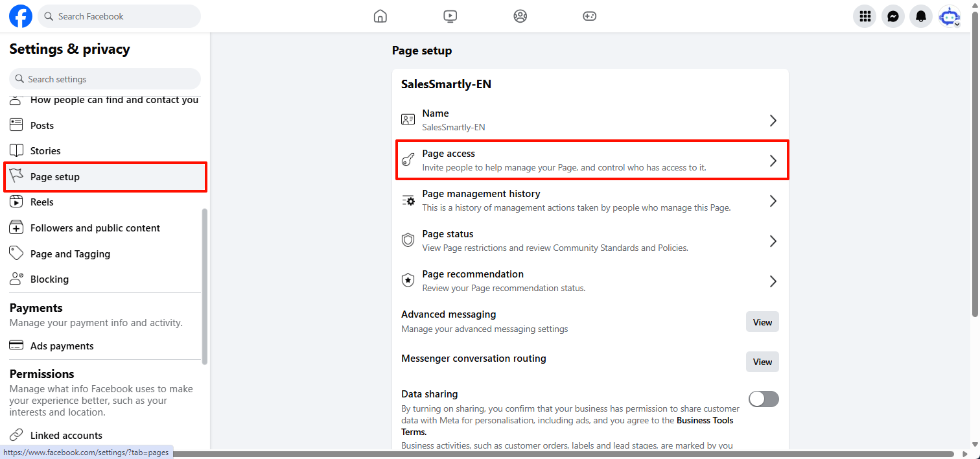The image size is (980, 459).
Task: Click the Linked accounts link icon
Action: [x=16, y=435]
